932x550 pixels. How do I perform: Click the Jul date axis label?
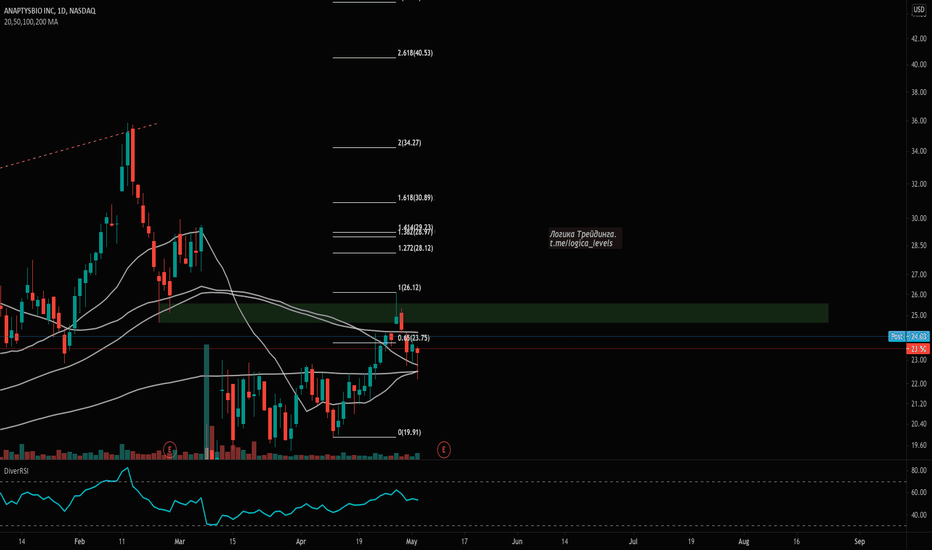click(x=634, y=542)
